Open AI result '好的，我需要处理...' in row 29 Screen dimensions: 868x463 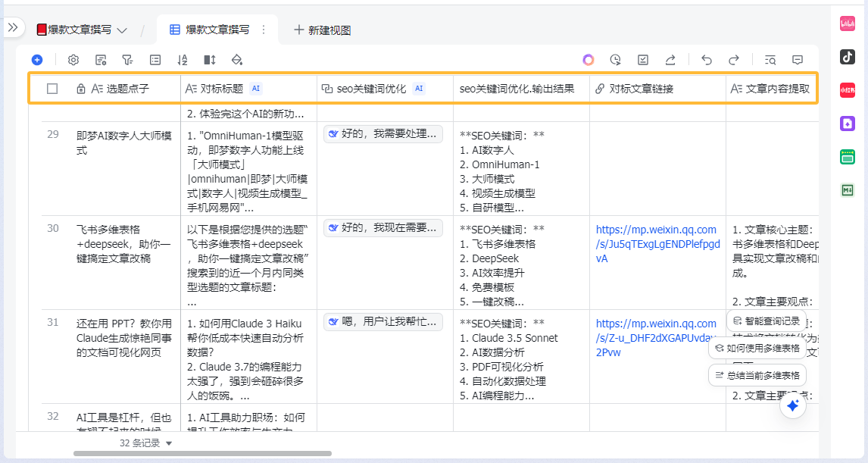coord(383,134)
